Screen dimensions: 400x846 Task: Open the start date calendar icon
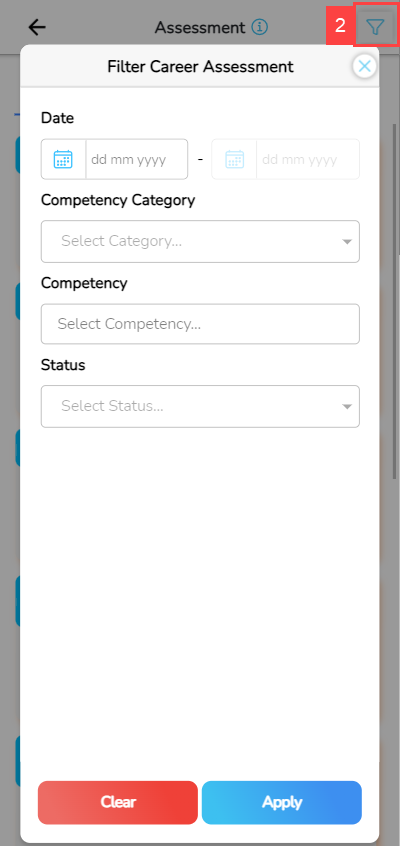point(63,159)
